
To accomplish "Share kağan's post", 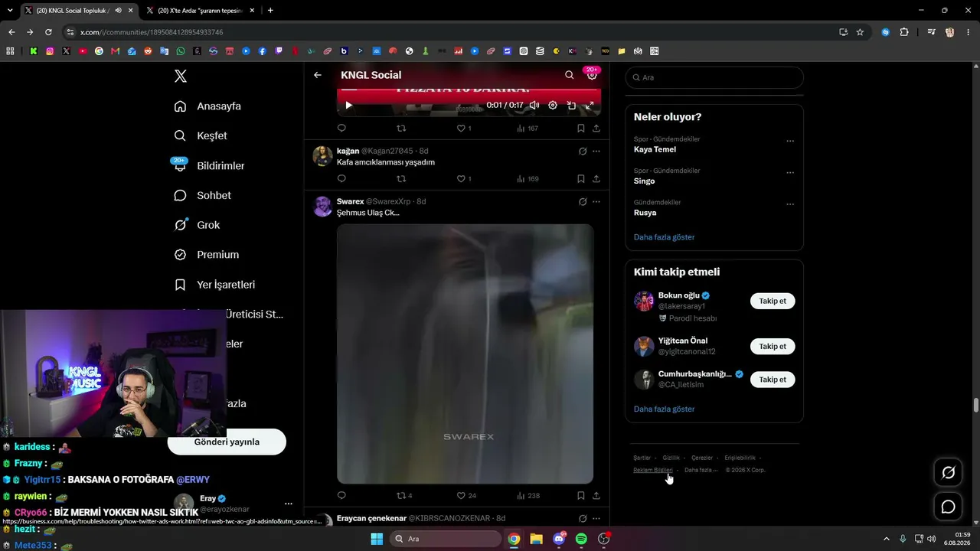I will point(596,178).
